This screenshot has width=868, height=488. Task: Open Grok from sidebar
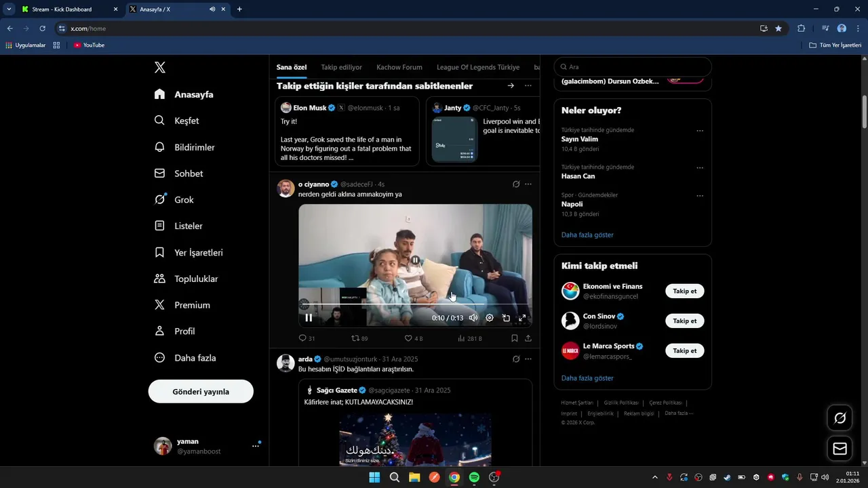(174, 200)
